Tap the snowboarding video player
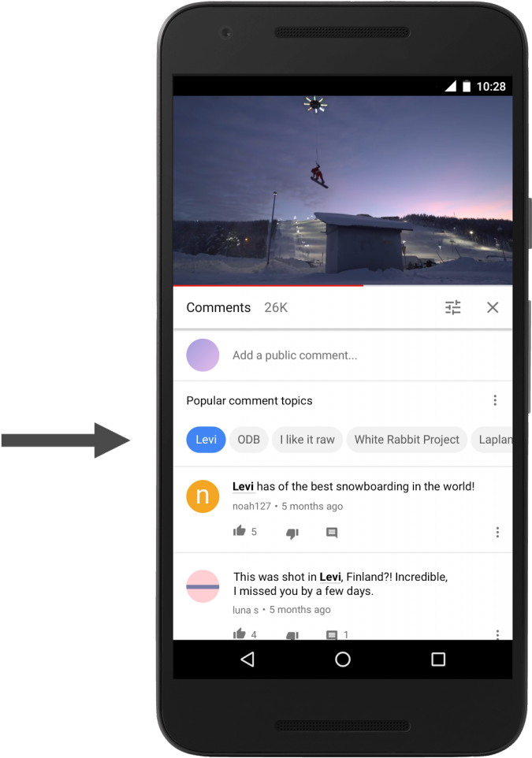The height and width of the screenshot is (758, 532). tap(342, 190)
